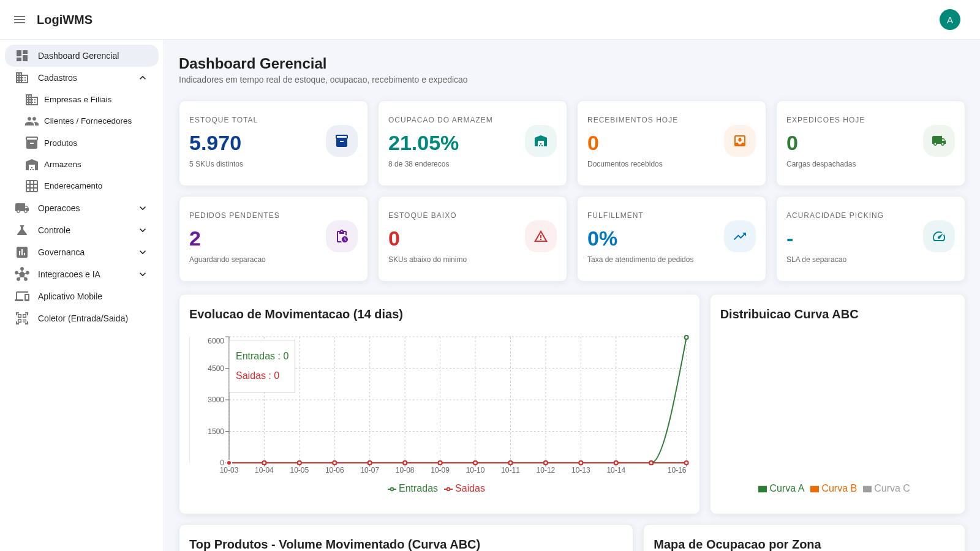This screenshot has width=980, height=551.
Task: Click the Integracoes e IA hub icon
Action: (x=22, y=274)
